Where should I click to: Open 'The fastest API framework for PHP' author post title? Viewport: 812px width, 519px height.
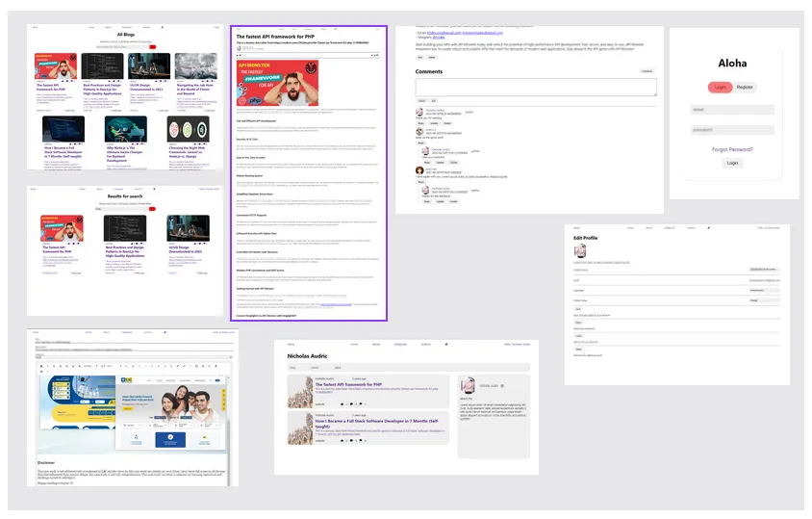[x=348, y=385]
